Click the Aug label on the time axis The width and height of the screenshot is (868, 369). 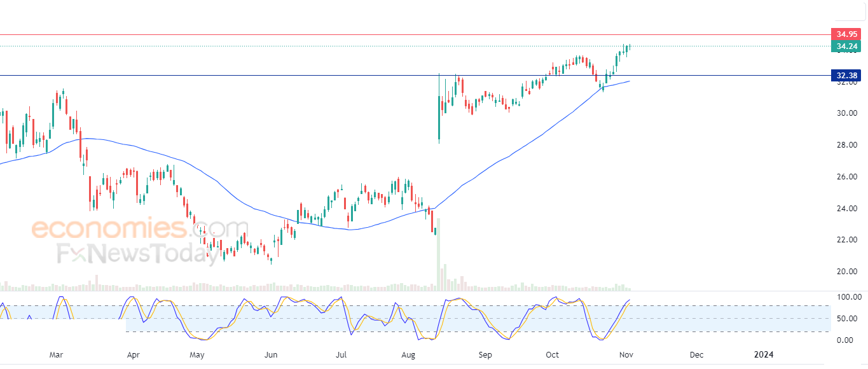point(409,354)
